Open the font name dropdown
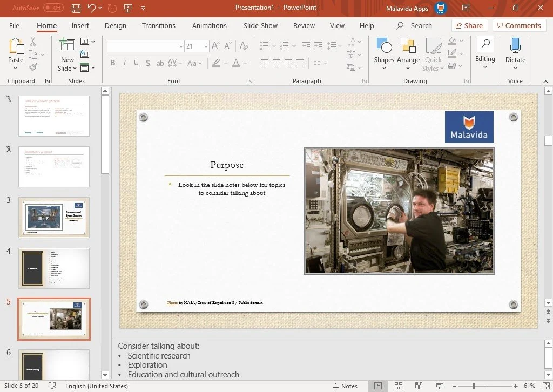Viewport: 553px width, 392px height. tap(181, 46)
